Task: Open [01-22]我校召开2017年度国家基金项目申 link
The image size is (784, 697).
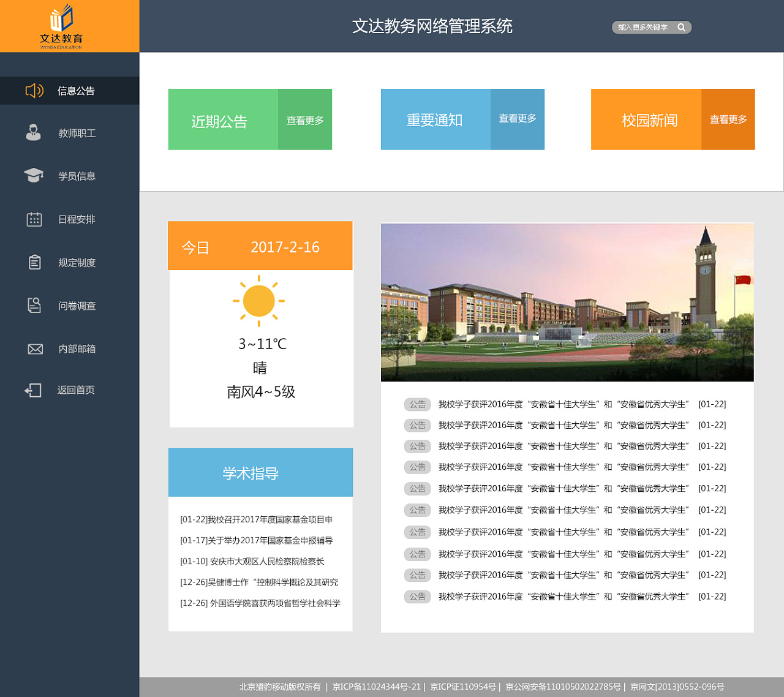Action: pyautogui.click(x=257, y=519)
